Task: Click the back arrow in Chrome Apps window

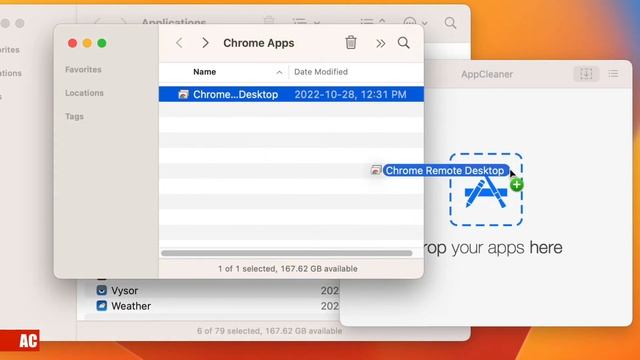Action: pyautogui.click(x=179, y=43)
